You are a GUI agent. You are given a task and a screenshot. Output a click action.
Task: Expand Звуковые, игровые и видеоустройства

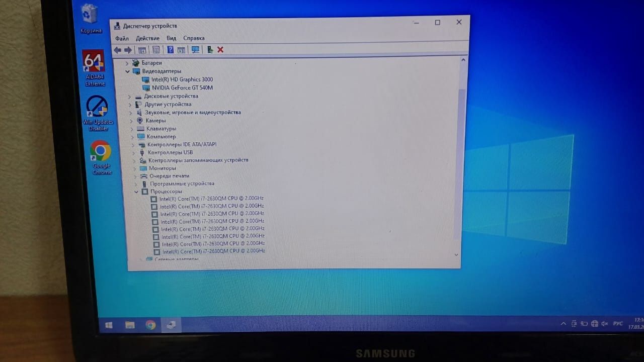click(x=131, y=113)
